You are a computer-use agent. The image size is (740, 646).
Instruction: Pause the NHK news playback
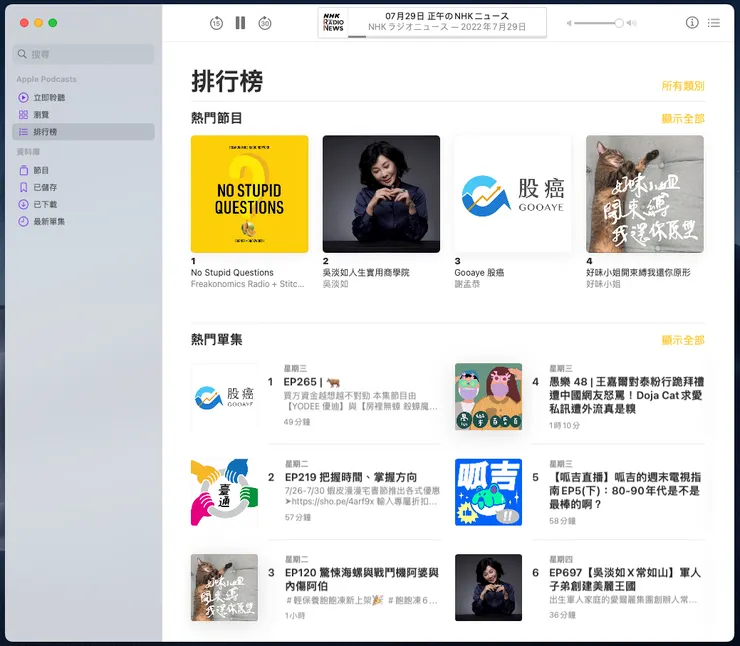pos(240,23)
